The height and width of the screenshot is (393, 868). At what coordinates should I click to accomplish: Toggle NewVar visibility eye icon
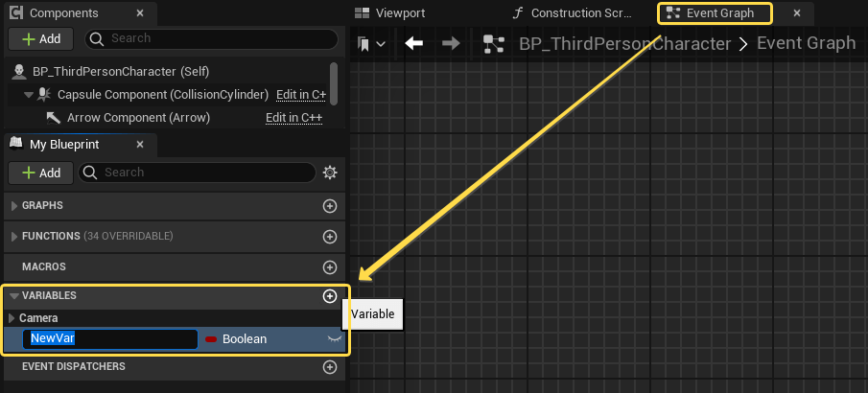334,338
